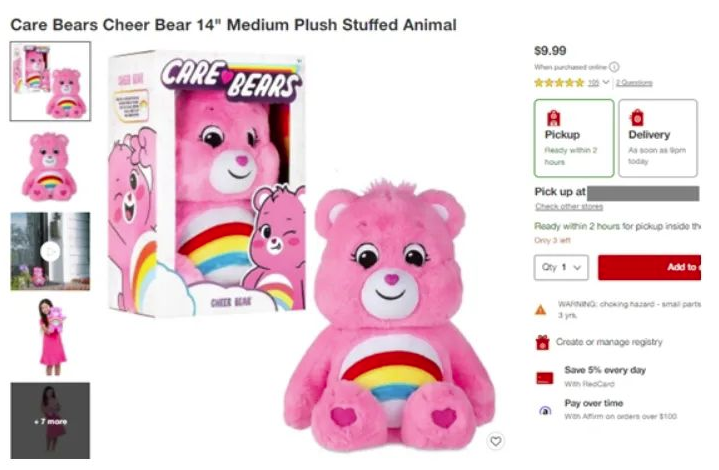Open the Qty quantity dropdown
Image resolution: width=719 pixels, height=470 pixels.
(x=561, y=268)
